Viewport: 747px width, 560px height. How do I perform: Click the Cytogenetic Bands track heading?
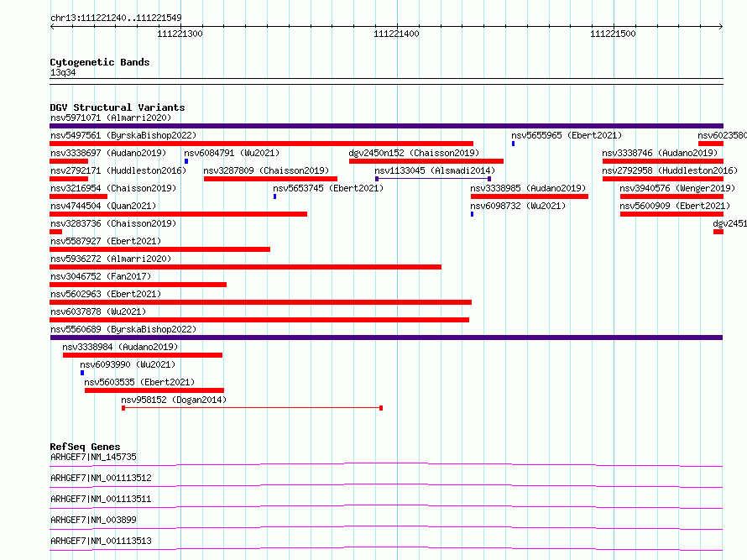[x=100, y=62]
